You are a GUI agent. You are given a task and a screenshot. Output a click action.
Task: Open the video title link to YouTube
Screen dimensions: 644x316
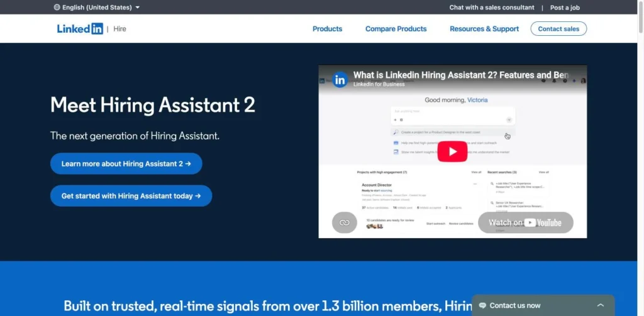(x=461, y=75)
